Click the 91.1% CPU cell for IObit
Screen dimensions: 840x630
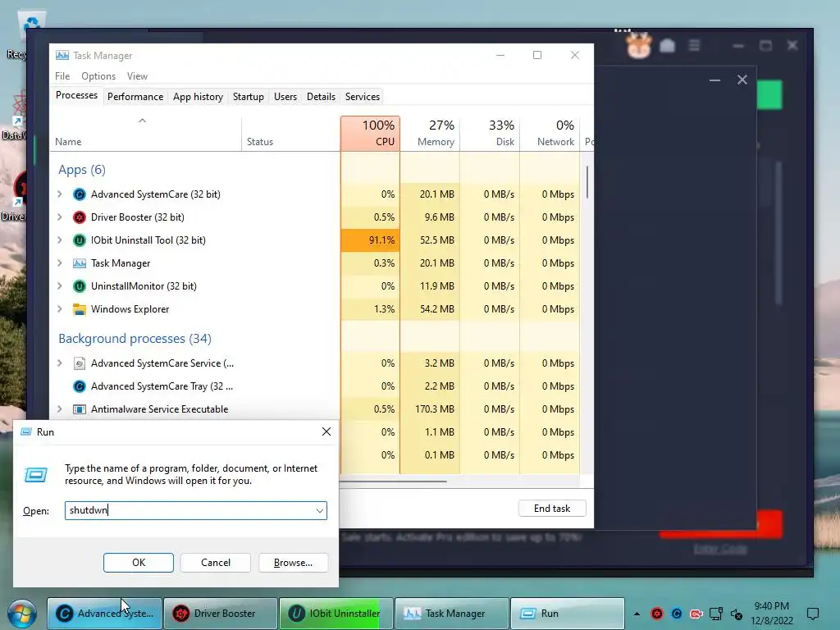[370, 240]
